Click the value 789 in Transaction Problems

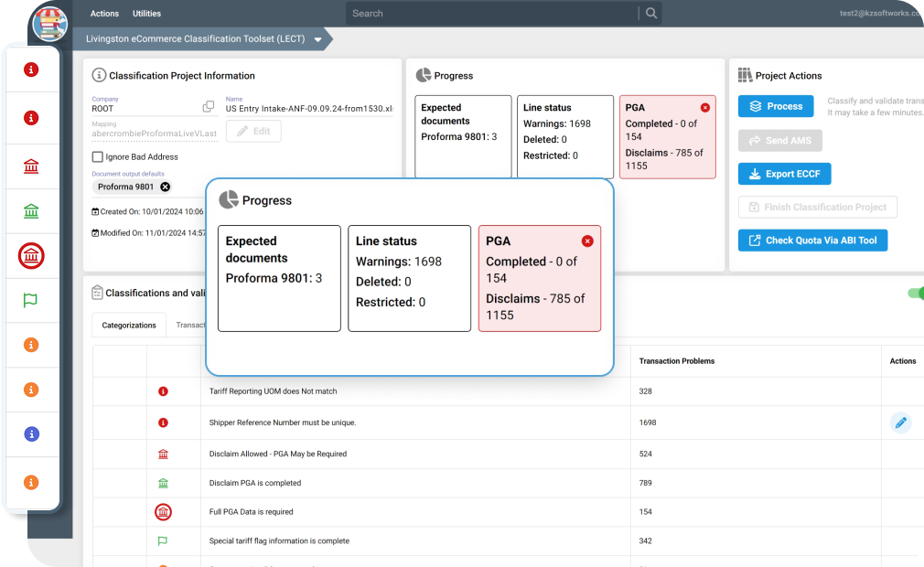pyautogui.click(x=645, y=483)
